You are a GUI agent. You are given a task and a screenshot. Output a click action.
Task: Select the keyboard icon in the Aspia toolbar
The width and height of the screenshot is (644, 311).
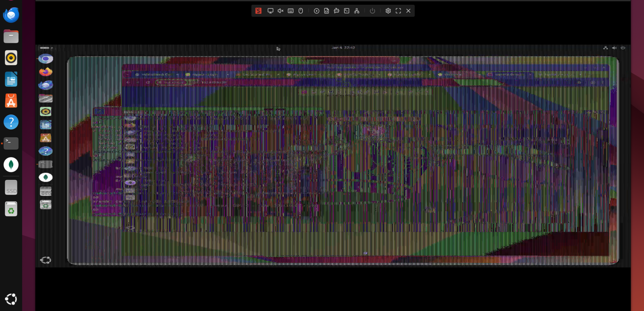tap(291, 11)
